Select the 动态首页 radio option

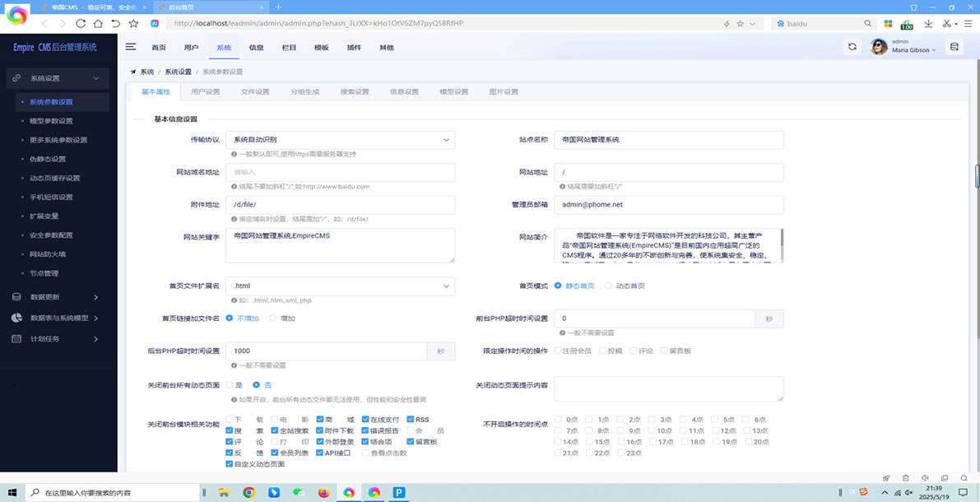tap(608, 286)
